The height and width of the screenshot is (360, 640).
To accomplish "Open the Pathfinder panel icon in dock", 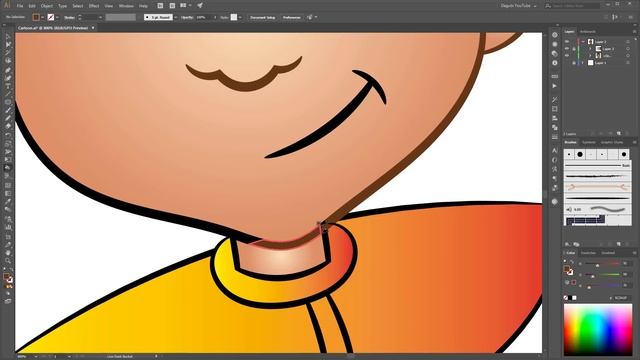I will coord(554,127).
